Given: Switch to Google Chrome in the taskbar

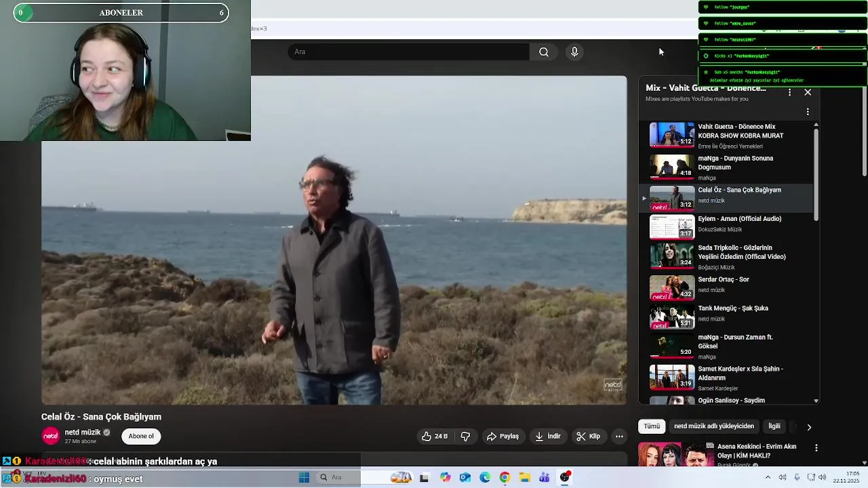Looking at the screenshot, I should point(505,478).
